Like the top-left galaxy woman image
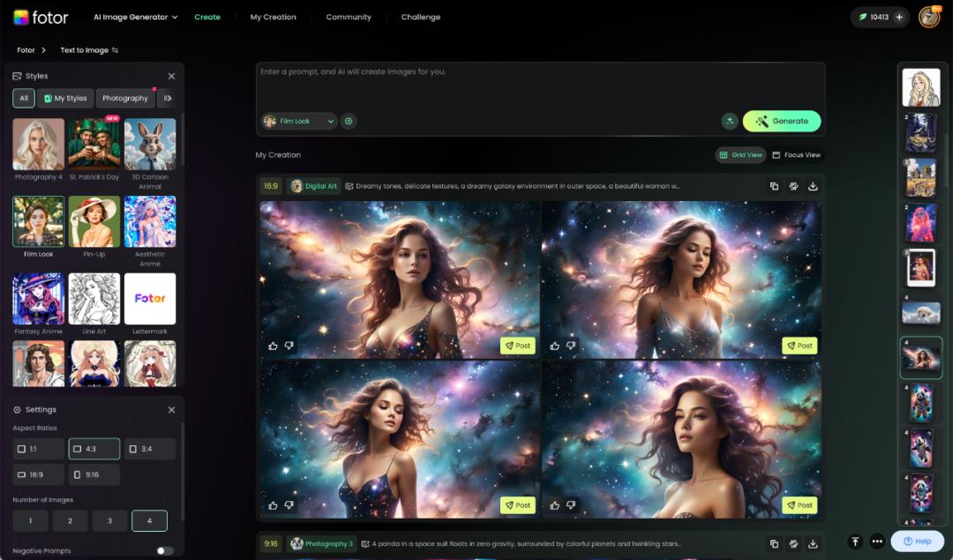Screen dimensions: 953x560 click(274, 346)
